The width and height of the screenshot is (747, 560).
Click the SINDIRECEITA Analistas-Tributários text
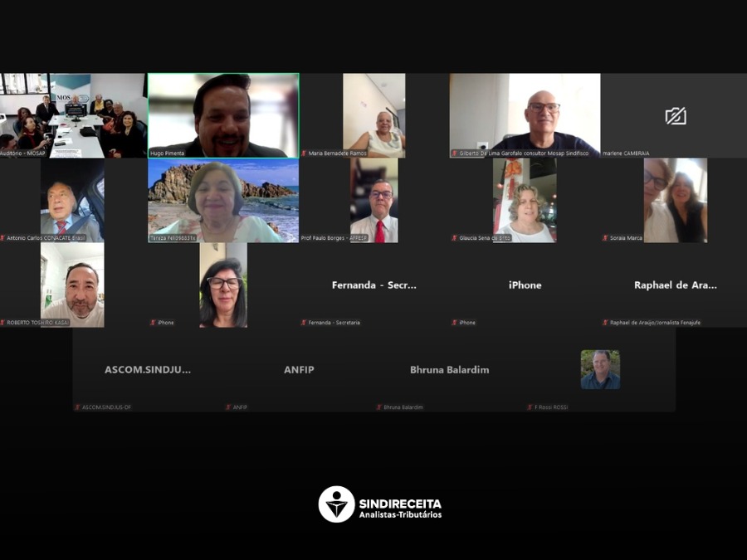tap(400, 509)
